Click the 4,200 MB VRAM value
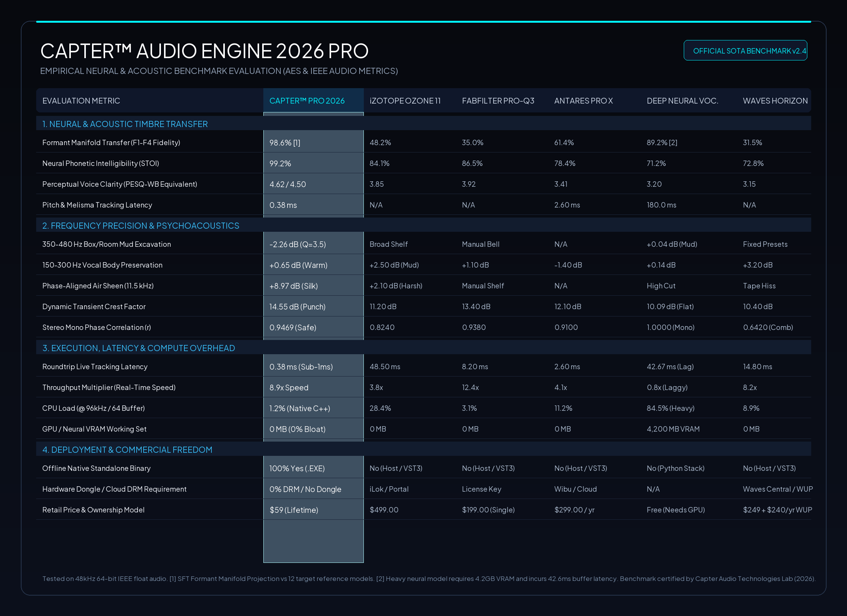The width and height of the screenshot is (847, 616). click(x=673, y=429)
